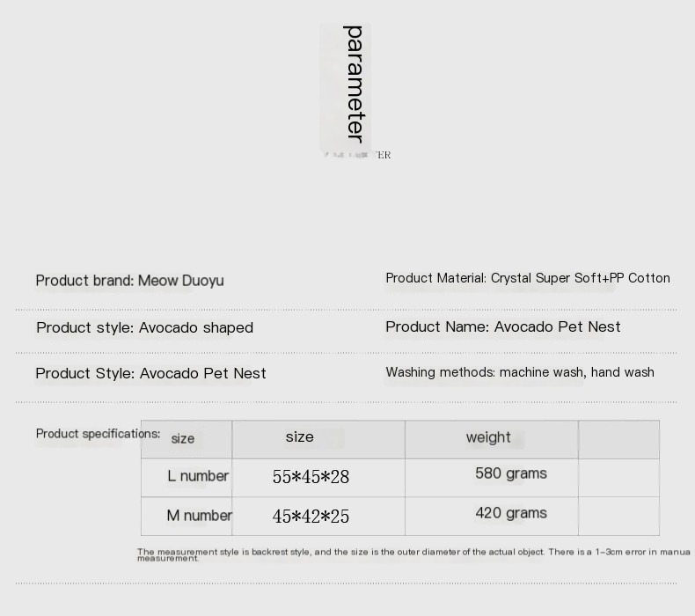Select the 45*42*25 dimension cell
The image size is (695, 616).
[311, 517]
